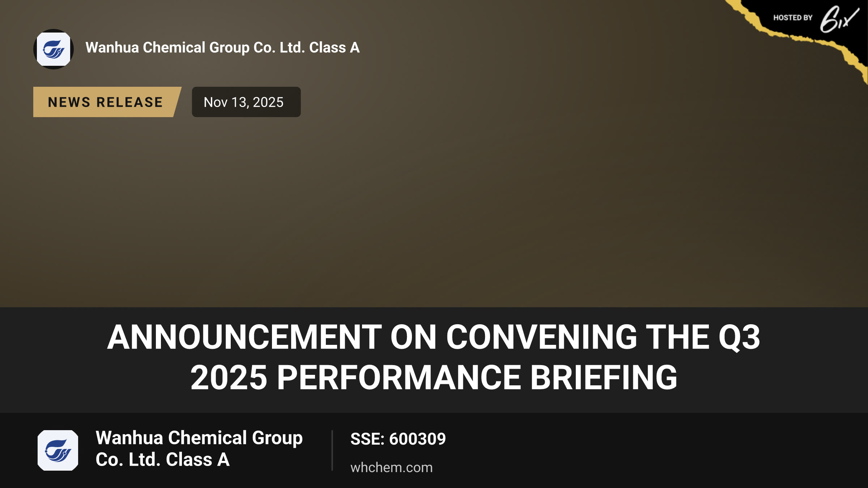Click headline line 2025 PERFORMANCE BRIEFING

click(434, 377)
